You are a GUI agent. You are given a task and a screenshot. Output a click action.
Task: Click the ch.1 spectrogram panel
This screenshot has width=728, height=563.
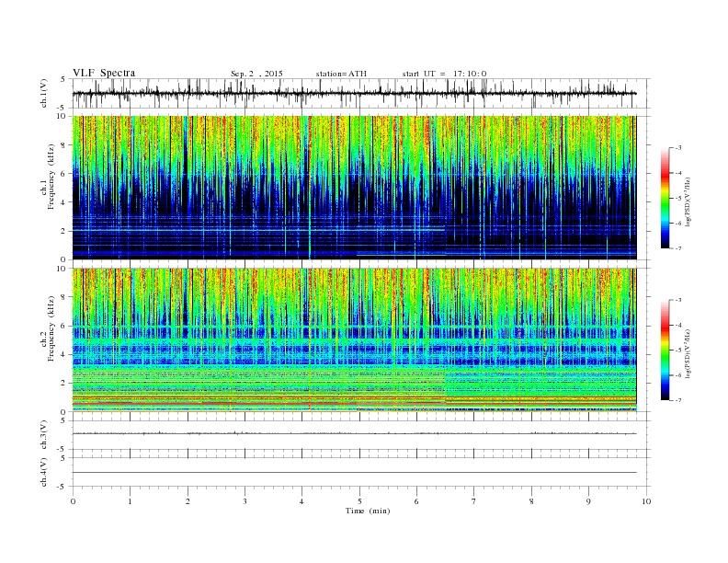354,188
